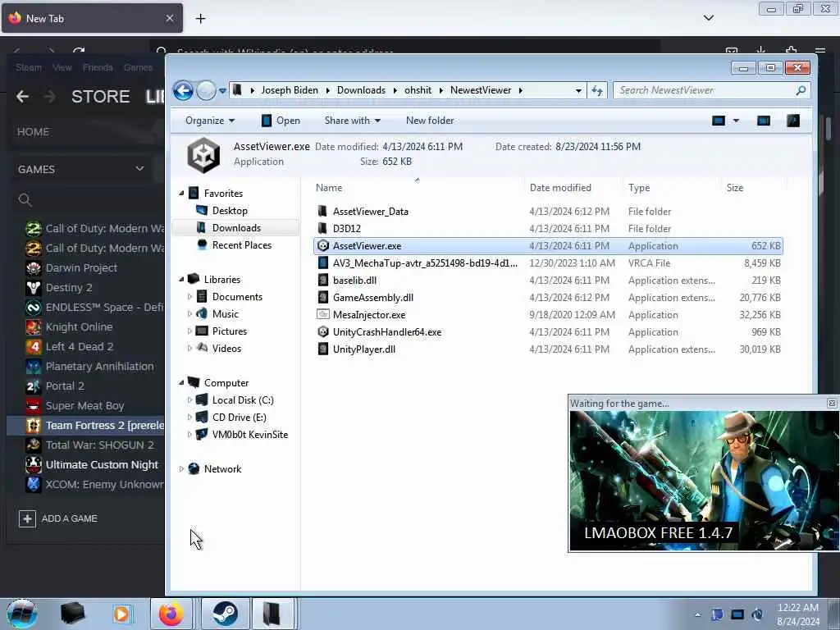Viewport: 840px width, 630px height.
Task: Open Steam's STORE tab
Action: pyautogui.click(x=101, y=97)
